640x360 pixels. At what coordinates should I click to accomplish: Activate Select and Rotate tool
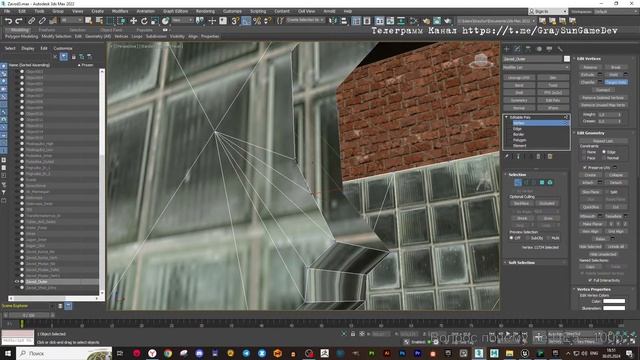point(144,20)
